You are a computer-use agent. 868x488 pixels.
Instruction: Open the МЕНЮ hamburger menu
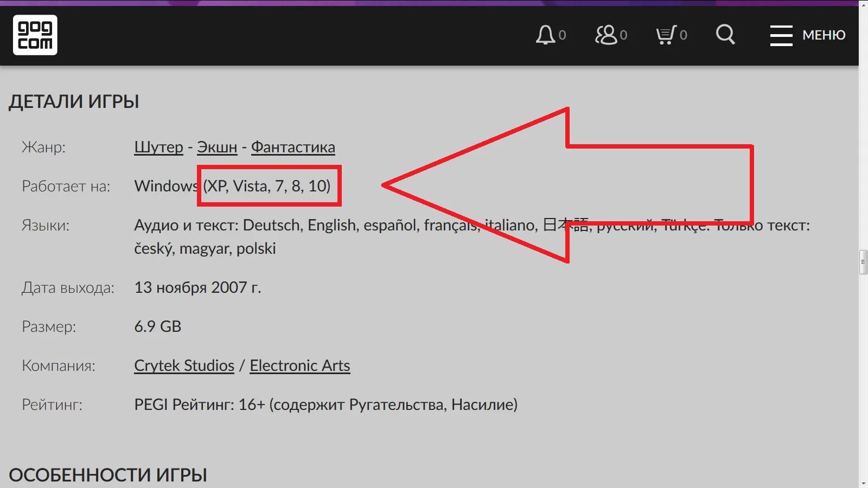pyautogui.click(x=808, y=35)
